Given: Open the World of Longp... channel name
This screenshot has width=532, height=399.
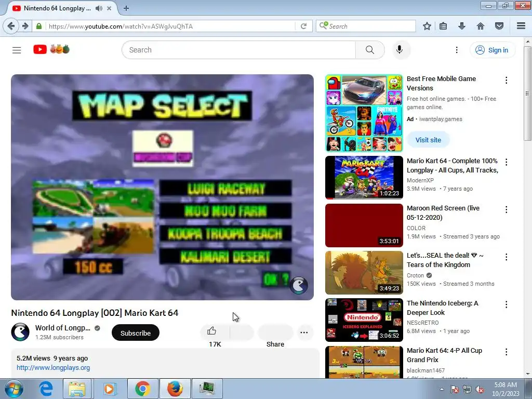Looking at the screenshot, I should [x=63, y=328].
